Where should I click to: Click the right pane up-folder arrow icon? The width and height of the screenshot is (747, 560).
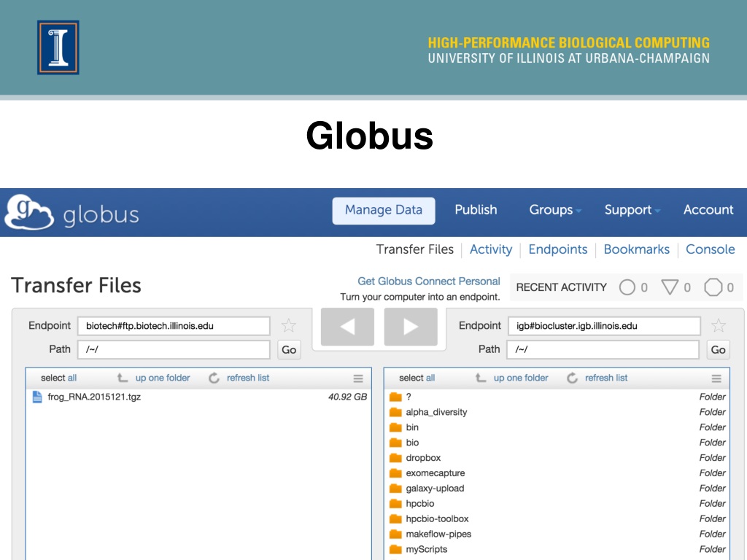(481, 378)
